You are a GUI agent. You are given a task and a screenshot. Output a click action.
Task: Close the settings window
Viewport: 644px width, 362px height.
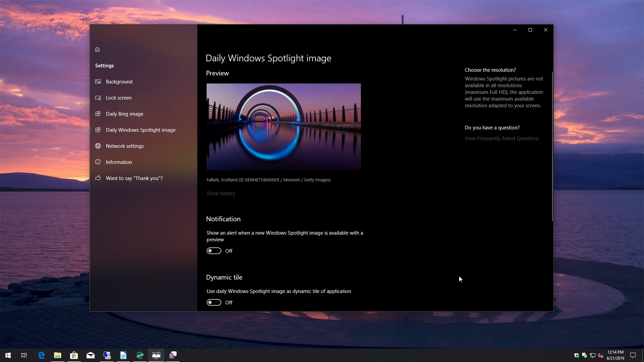click(546, 30)
